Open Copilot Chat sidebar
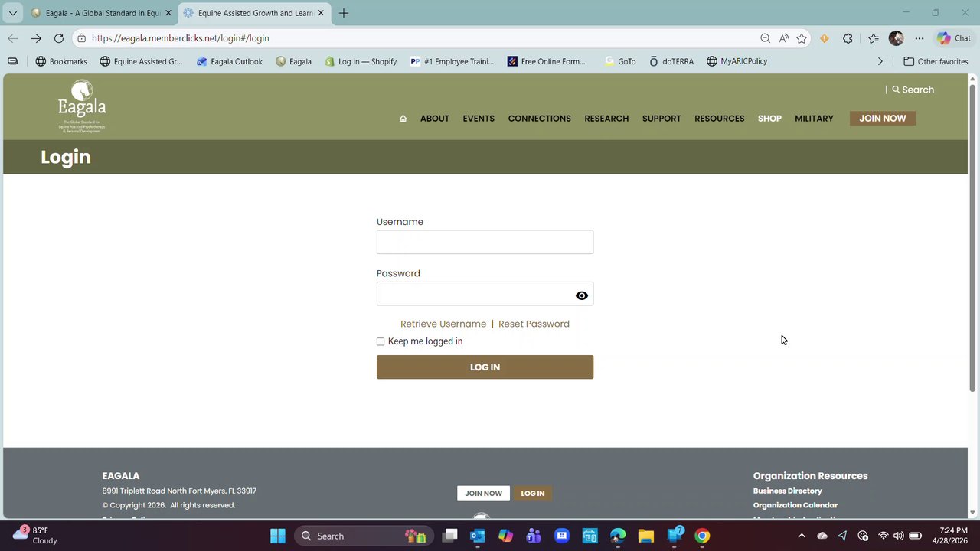This screenshot has width=980, height=551. tap(954, 38)
